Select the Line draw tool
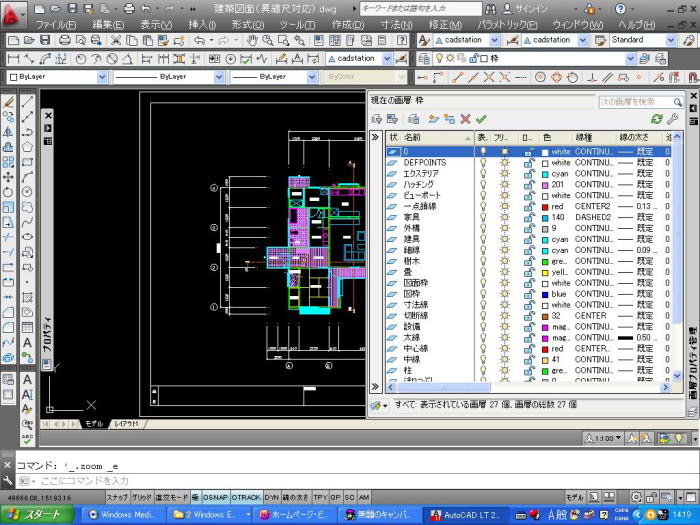This screenshot has width=700, height=525. [x=27, y=101]
